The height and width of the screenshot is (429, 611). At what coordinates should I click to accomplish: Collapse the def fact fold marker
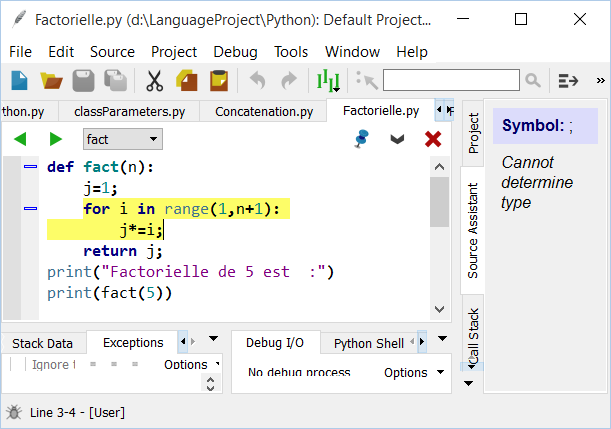(30, 167)
